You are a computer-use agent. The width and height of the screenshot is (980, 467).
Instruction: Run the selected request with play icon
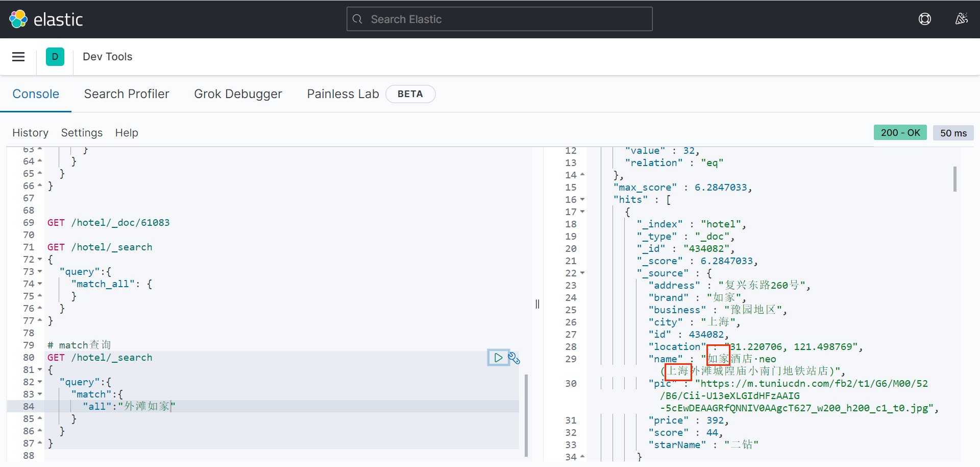click(498, 358)
